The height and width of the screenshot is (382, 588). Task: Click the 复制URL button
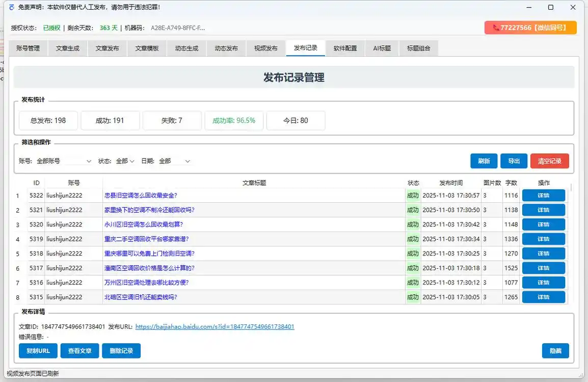coord(38,350)
